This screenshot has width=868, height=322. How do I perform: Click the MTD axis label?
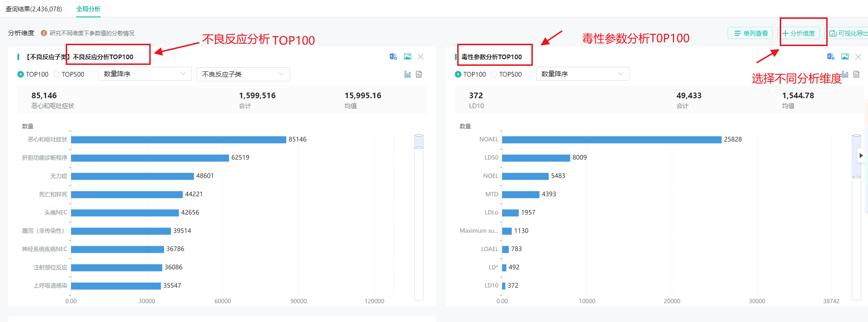click(492, 194)
